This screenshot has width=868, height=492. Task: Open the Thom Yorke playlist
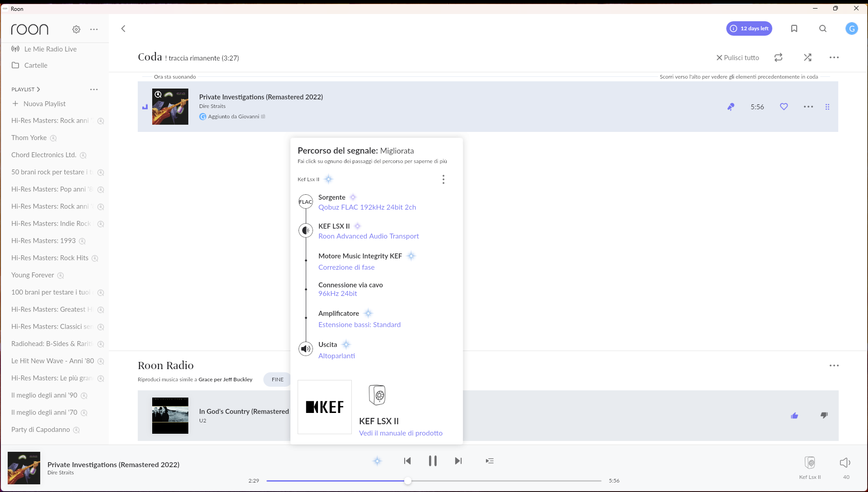(x=29, y=138)
